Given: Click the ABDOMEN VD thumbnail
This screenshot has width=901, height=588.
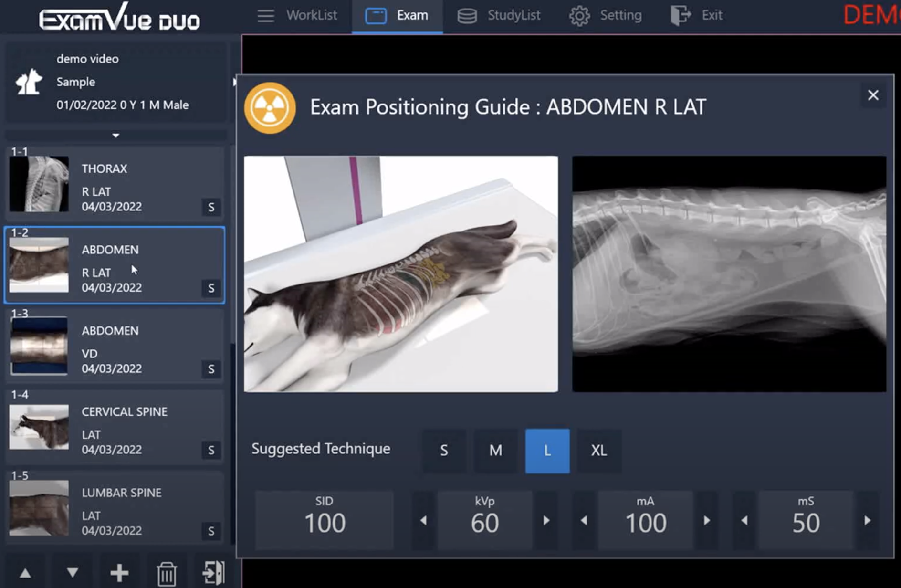Looking at the screenshot, I should 39,346.
